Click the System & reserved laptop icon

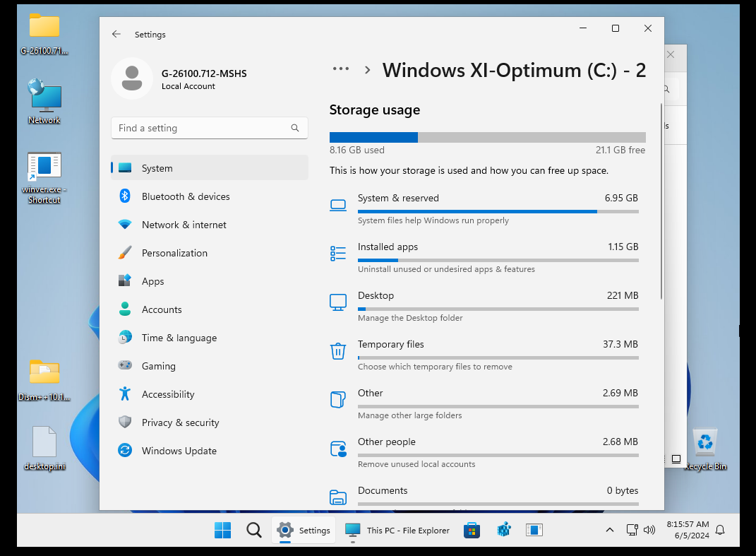point(338,205)
